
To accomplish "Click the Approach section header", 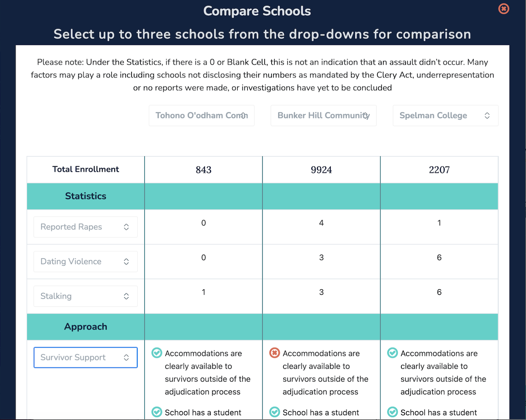I will [85, 327].
